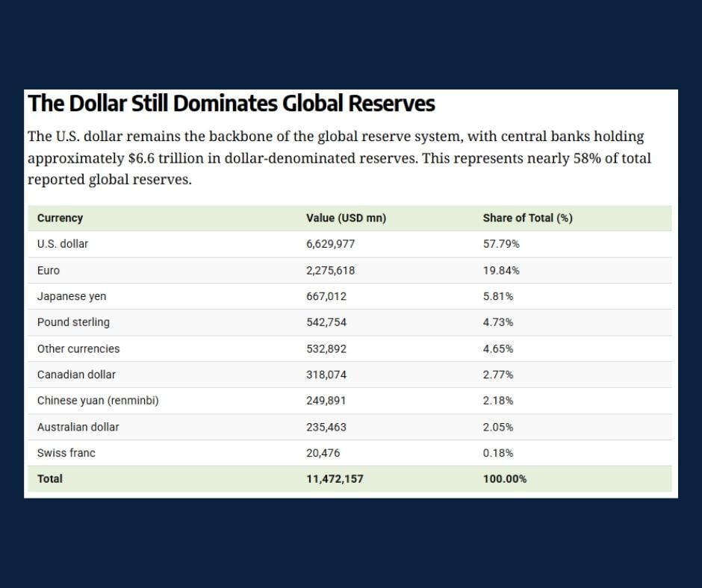Viewport: 702px width, 588px height.
Task: Click the 2.18% share for Chinese yuan
Action: (498, 401)
